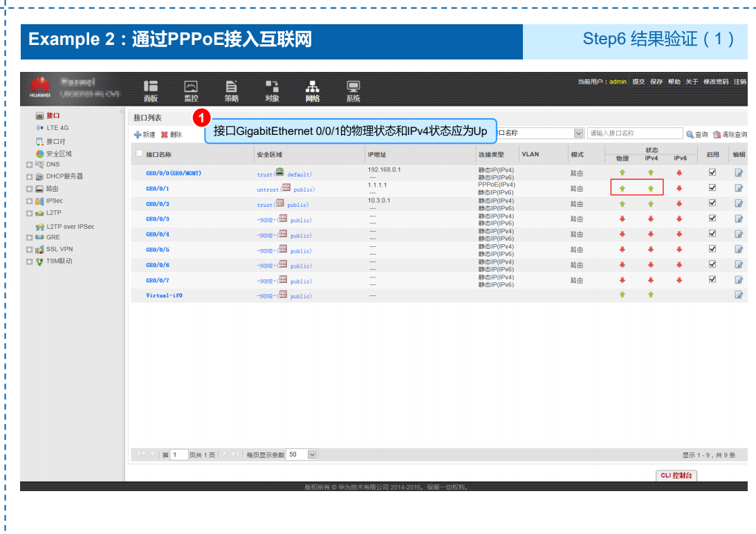
Task: Select 安全区域 in the left sidebar
Action: coord(58,154)
